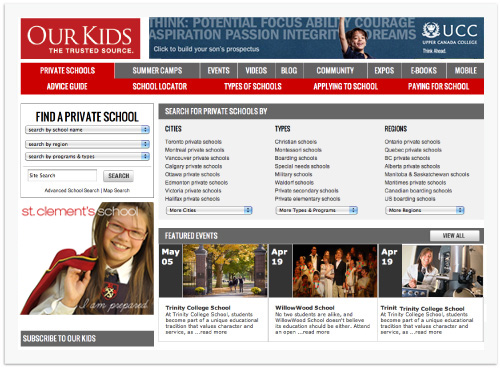This screenshot has width=500, height=368.
Task: Open the Mobile tab
Action: pos(466,71)
